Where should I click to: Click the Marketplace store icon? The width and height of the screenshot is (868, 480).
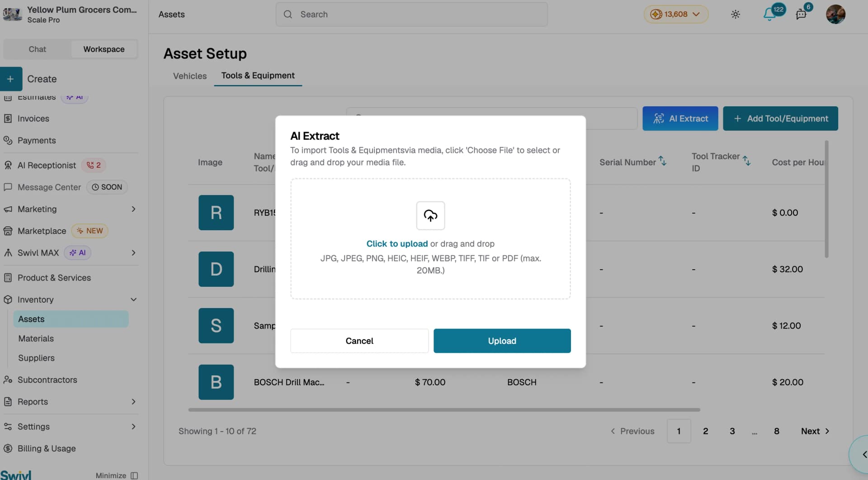[x=8, y=231]
